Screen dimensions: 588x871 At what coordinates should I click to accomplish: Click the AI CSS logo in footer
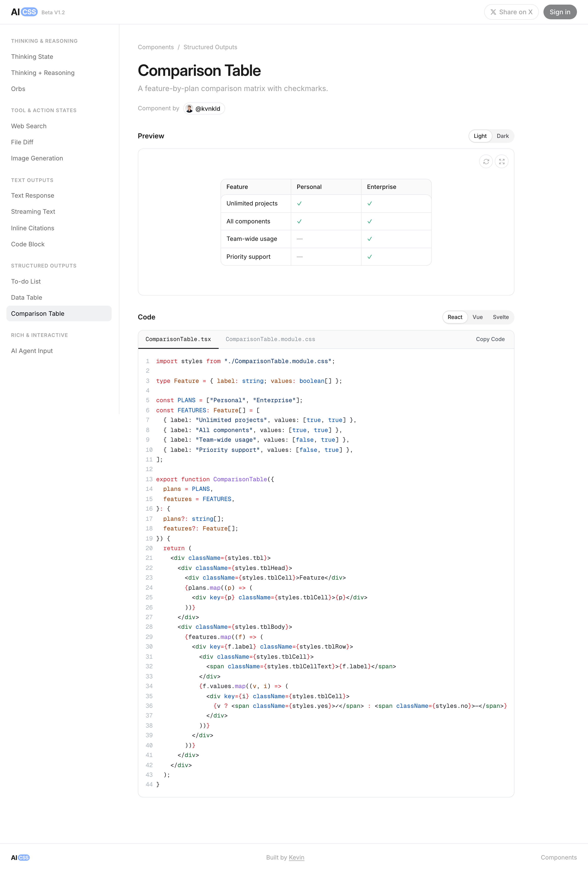pos(20,857)
